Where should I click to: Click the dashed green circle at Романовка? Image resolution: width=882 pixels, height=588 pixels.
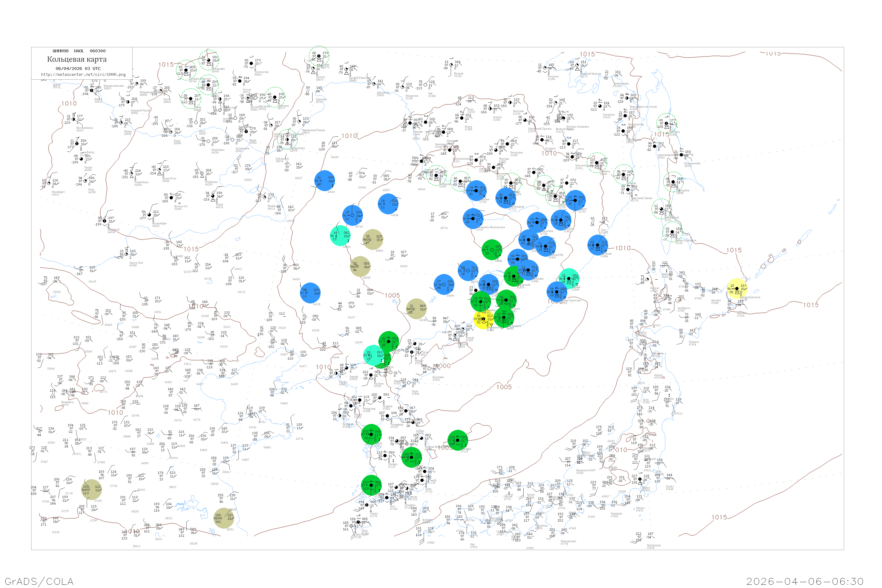point(209,60)
